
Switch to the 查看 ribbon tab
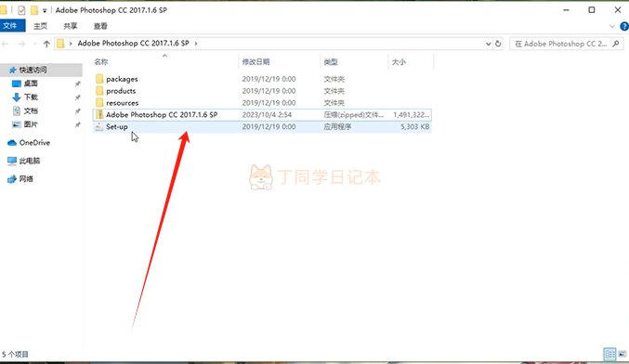click(100, 26)
